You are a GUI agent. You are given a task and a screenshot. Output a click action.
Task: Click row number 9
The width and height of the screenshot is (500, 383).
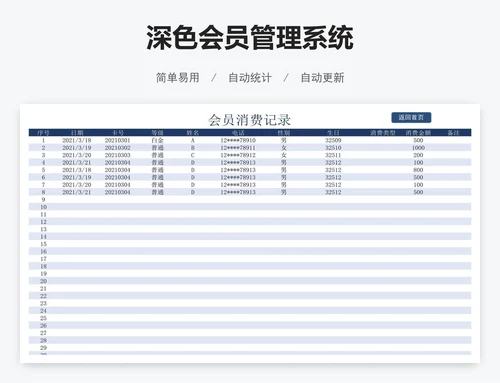(43, 200)
